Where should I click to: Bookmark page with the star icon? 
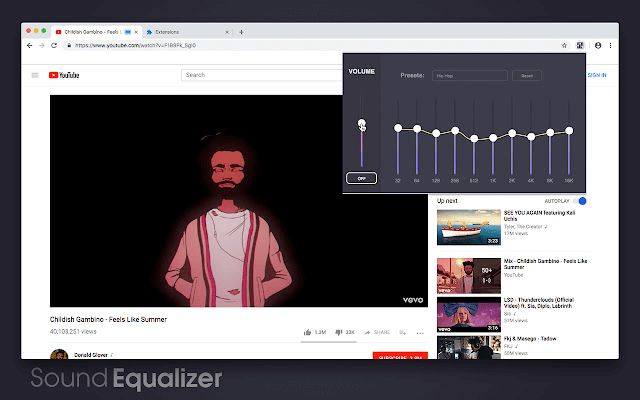pos(564,45)
